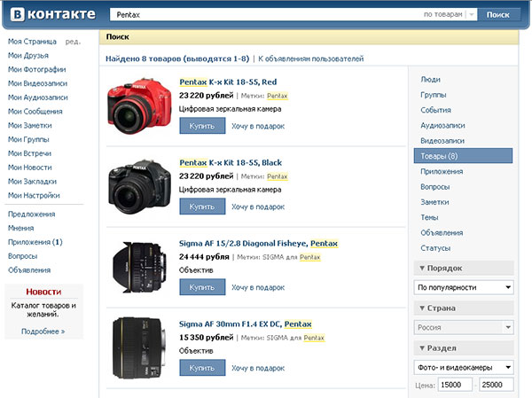Open Мои Настройки
This screenshot has height=398, width=532.
coord(34,195)
